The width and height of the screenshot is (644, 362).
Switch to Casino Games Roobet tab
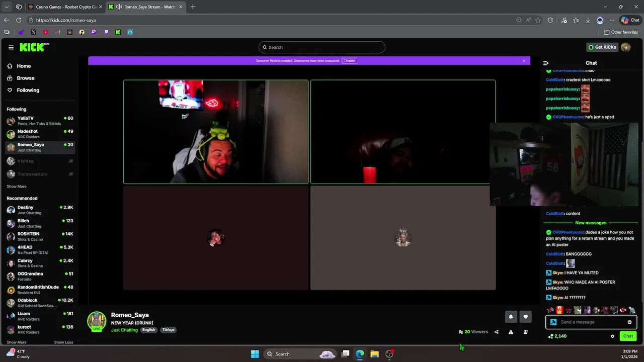[65, 7]
